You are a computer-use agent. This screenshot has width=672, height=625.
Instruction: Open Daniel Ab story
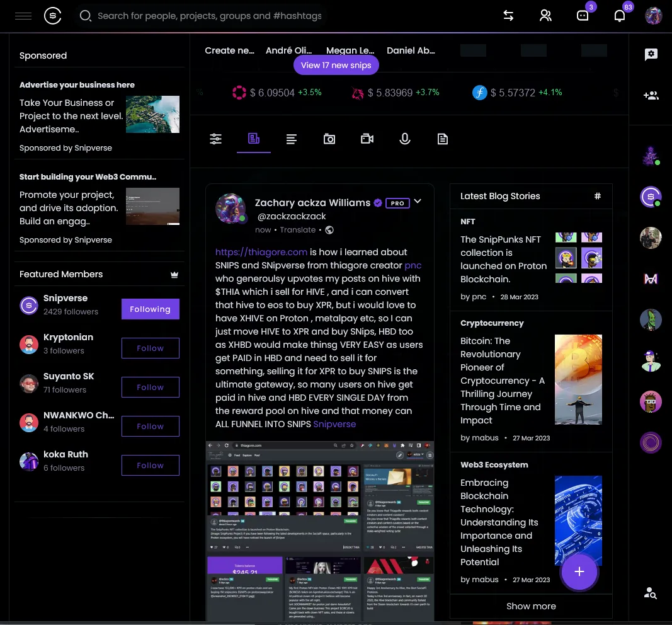click(411, 50)
